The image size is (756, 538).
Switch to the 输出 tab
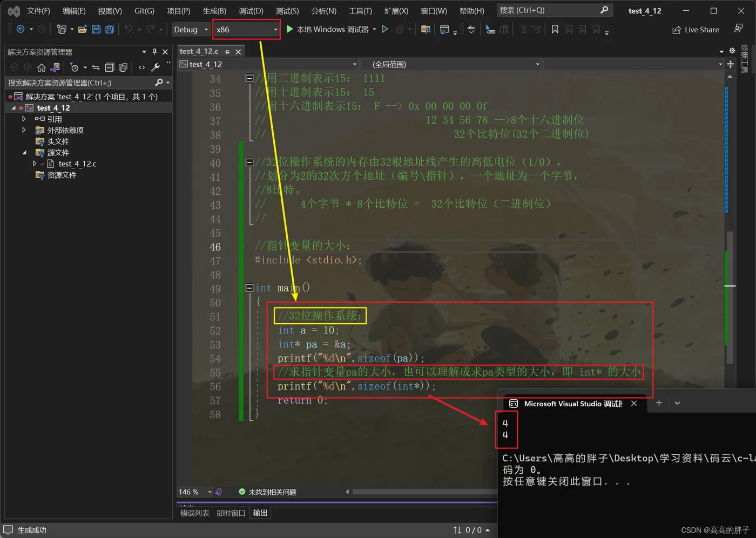point(260,513)
